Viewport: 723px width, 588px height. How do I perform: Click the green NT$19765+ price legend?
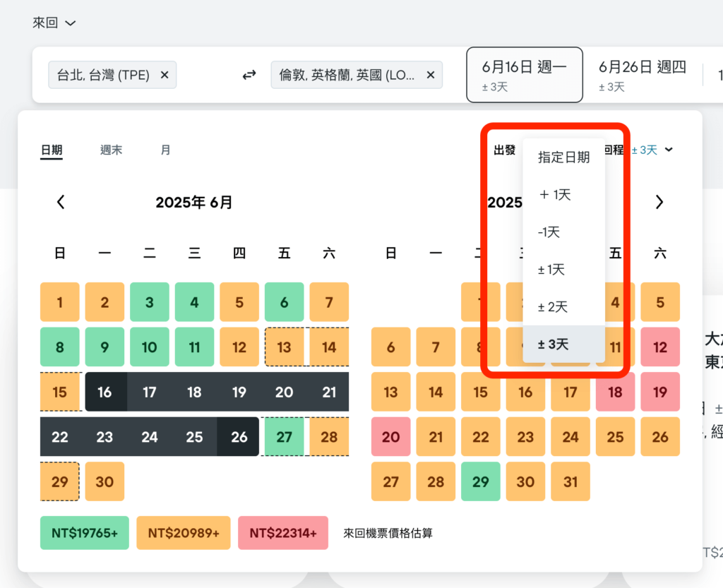tap(84, 533)
